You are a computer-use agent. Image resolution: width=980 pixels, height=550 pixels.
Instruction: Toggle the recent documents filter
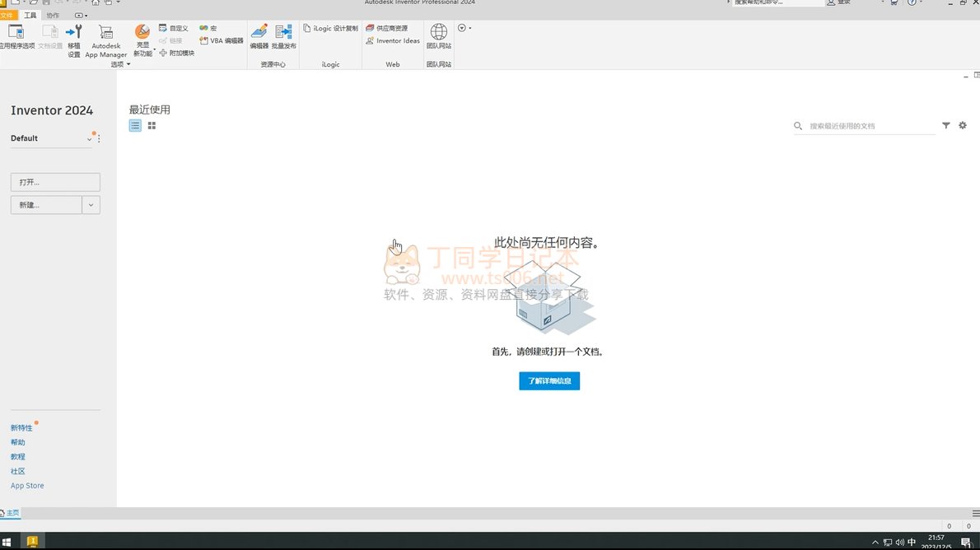pyautogui.click(x=945, y=126)
